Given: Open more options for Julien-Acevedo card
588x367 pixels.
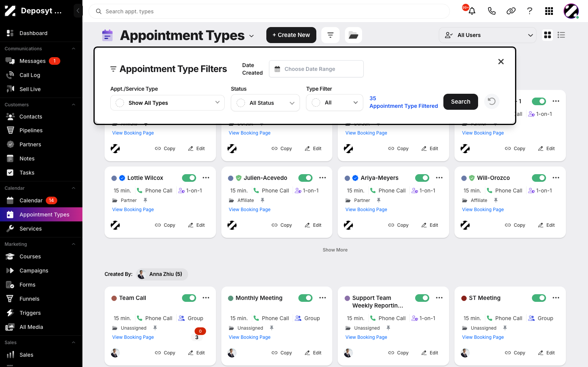Looking at the screenshot, I should 323,178.
